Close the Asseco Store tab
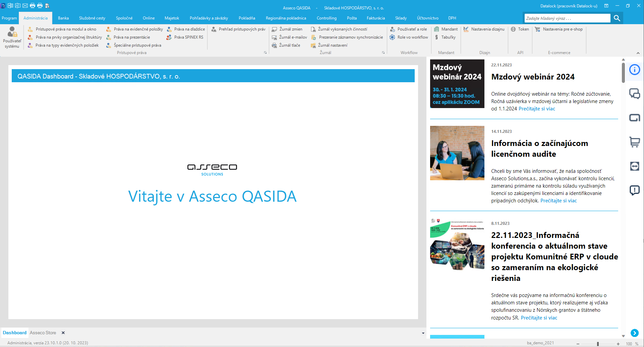644x347 pixels. tap(63, 333)
